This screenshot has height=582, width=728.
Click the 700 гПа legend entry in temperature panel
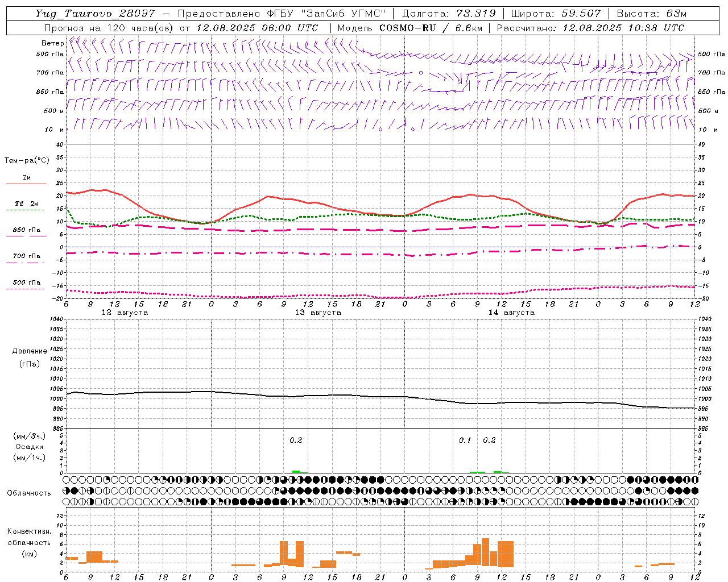(27, 256)
